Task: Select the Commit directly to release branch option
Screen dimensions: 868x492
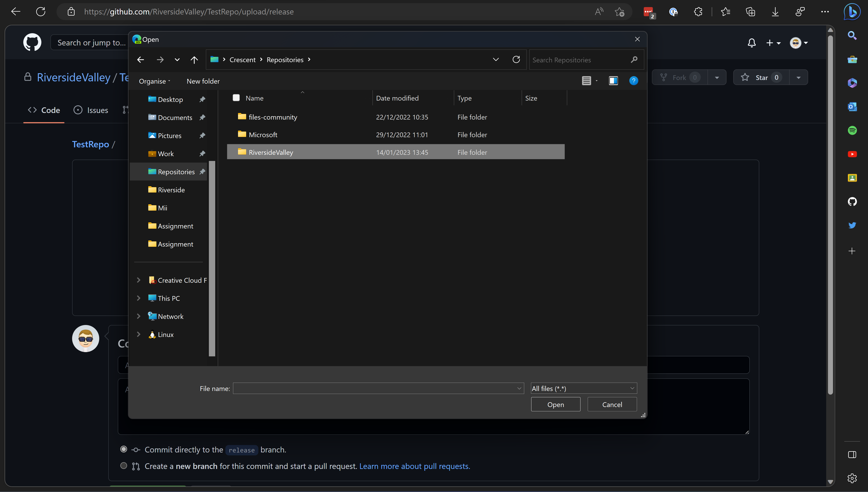Action: 123,449
